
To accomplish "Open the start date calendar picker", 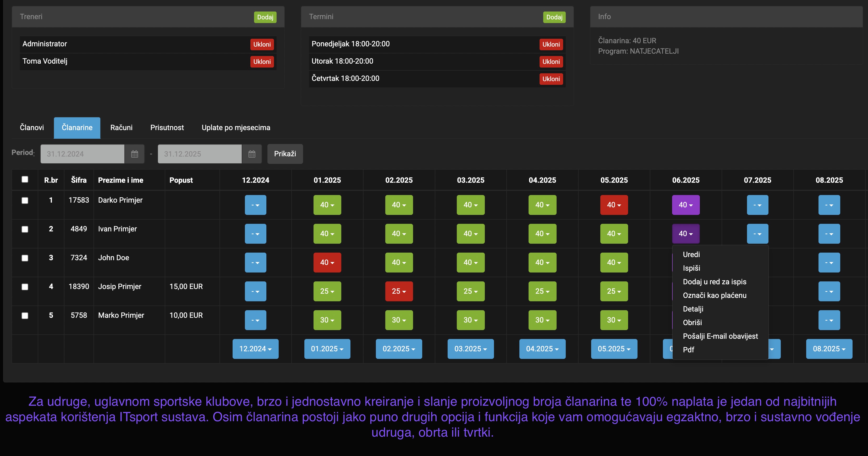I will coord(134,154).
